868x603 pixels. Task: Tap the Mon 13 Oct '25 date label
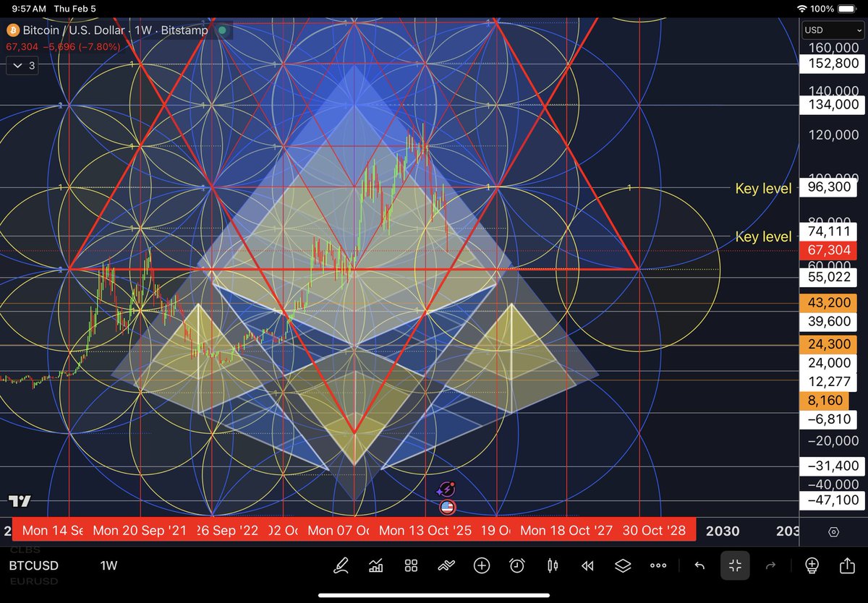(425, 530)
